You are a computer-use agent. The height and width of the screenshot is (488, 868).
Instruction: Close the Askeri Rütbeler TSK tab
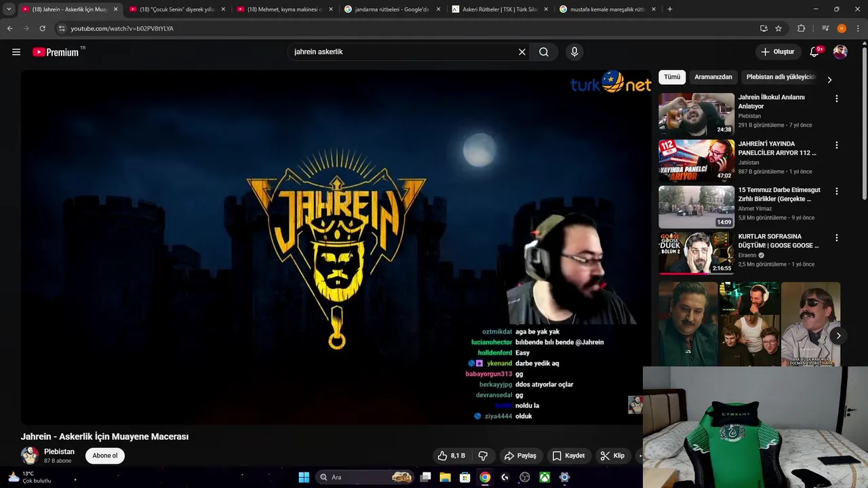coord(546,9)
